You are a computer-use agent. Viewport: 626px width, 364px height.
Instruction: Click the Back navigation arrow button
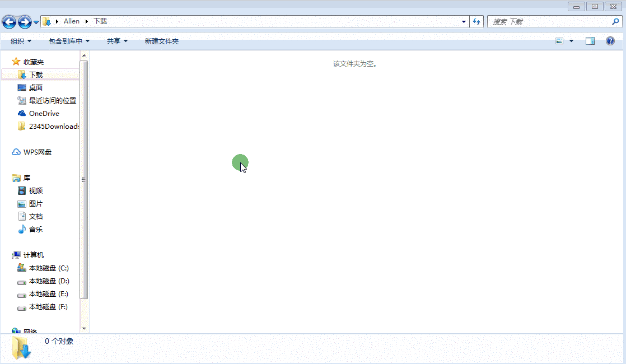click(x=9, y=22)
